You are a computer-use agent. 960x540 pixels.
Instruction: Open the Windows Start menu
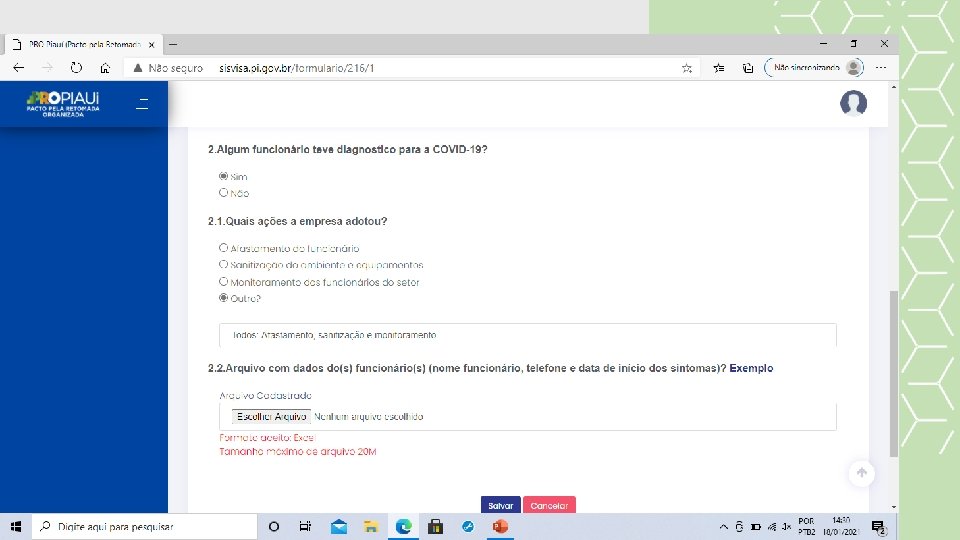pyautogui.click(x=16, y=527)
